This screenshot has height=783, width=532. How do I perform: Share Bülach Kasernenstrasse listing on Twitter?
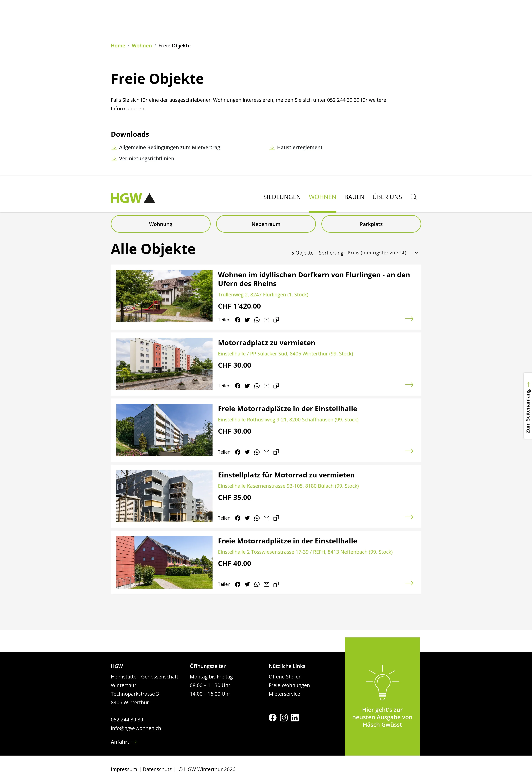click(247, 518)
